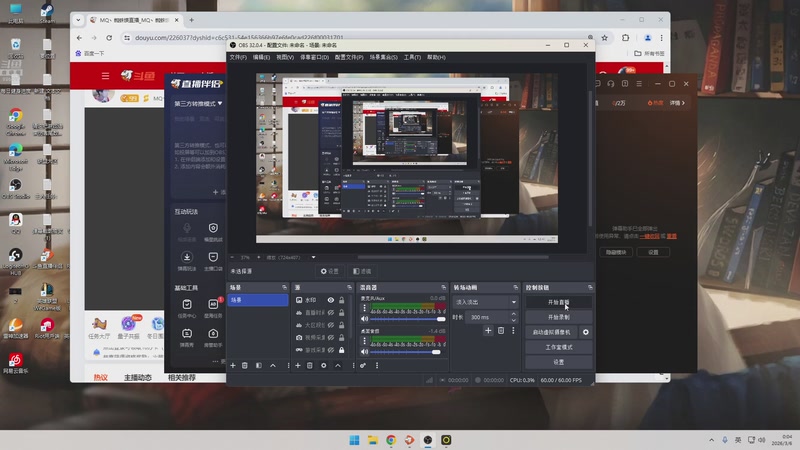The image size is (800, 450).
Task: Toggle lock on the camera source row
Action: (x=341, y=337)
